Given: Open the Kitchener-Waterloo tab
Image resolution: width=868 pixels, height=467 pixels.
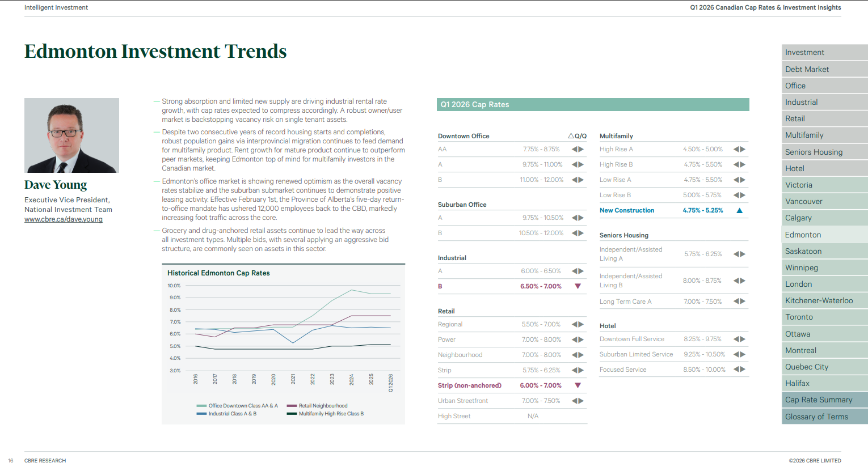Looking at the screenshot, I should (x=825, y=300).
